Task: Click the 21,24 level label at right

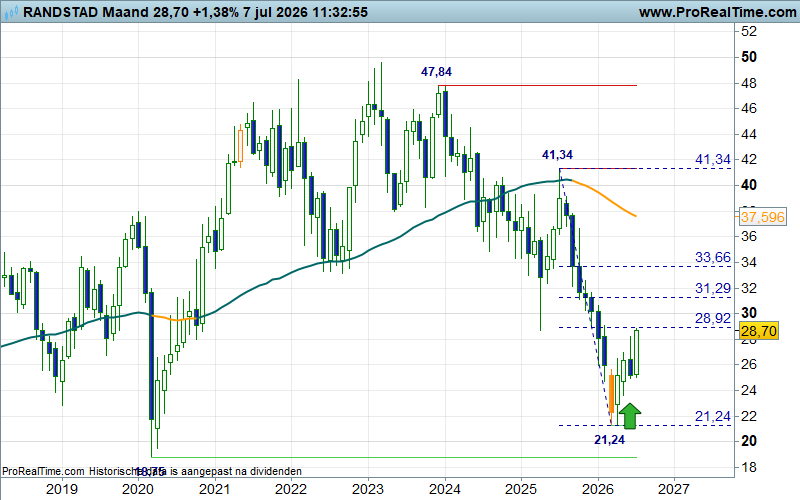Action: [x=713, y=417]
